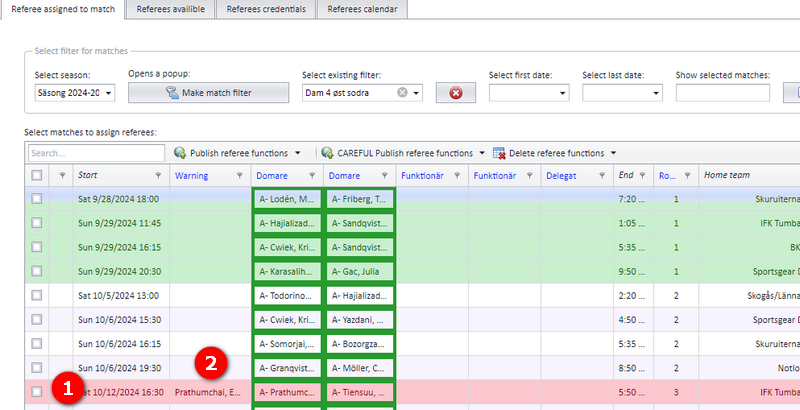The image size is (800, 410).
Task: Click the warning text Prathumchai, E...
Action: [x=208, y=392]
